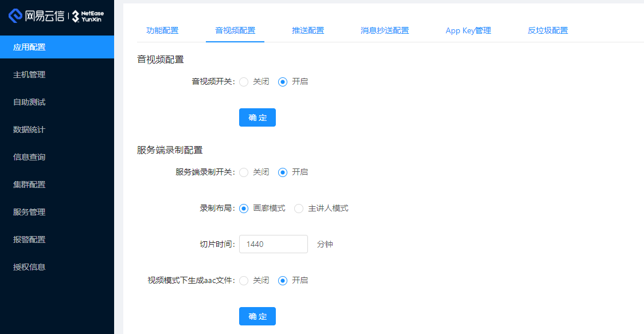The image size is (644, 334).
Task: Set 服务端录制开关 to 关闭
Action: click(x=244, y=172)
